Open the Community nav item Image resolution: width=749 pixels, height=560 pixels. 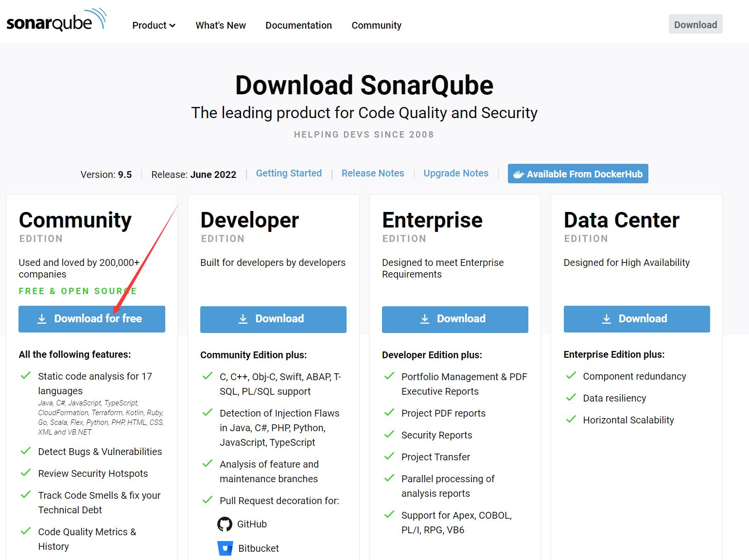click(376, 25)
